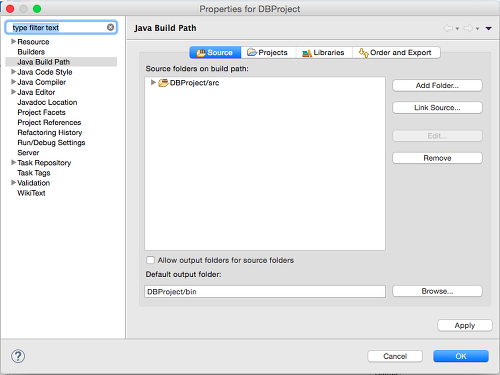500x375 pixels.
Task: Clear the filter text with the X icon
Action: pyautogui.click(x=110, y=27)
